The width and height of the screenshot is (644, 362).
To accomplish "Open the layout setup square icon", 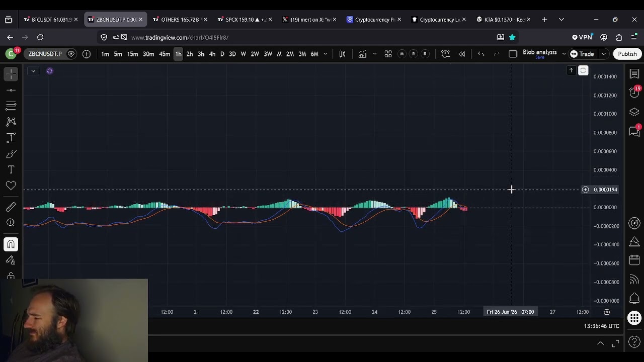I will click(x=513, y=54).
